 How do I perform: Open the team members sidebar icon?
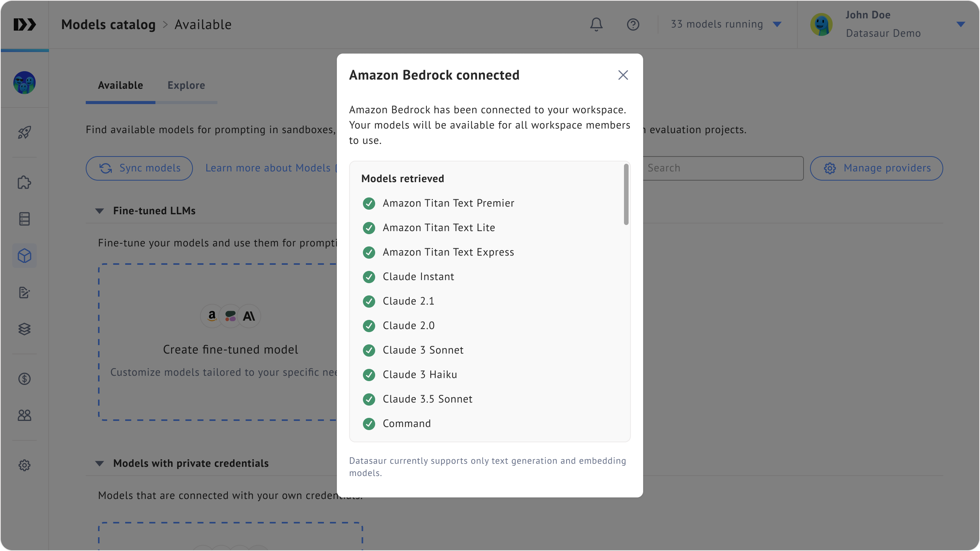pyautogui.click(x=24, y=415)
